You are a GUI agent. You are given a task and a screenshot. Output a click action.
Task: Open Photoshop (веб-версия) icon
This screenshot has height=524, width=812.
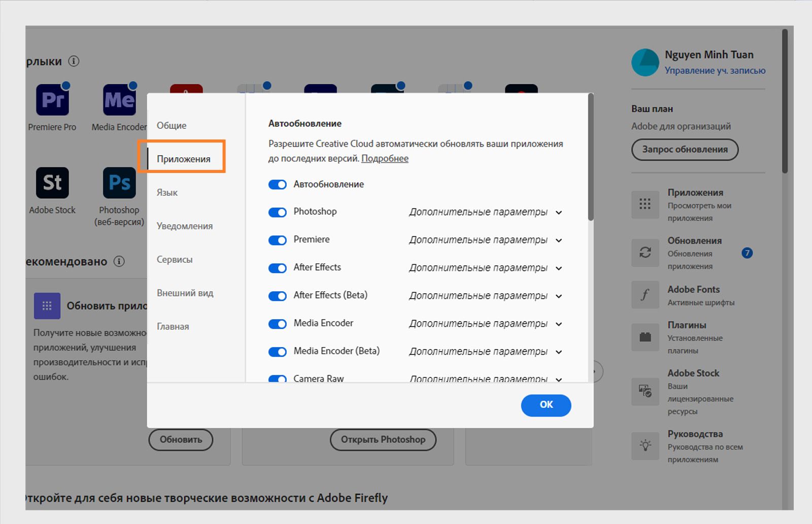(x=118, y=183)
